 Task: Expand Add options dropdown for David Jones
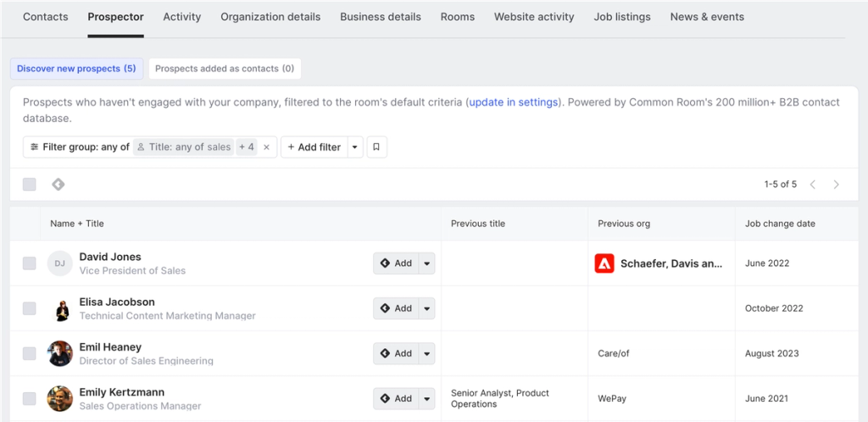pyautogui.click(x=426, y=264)
